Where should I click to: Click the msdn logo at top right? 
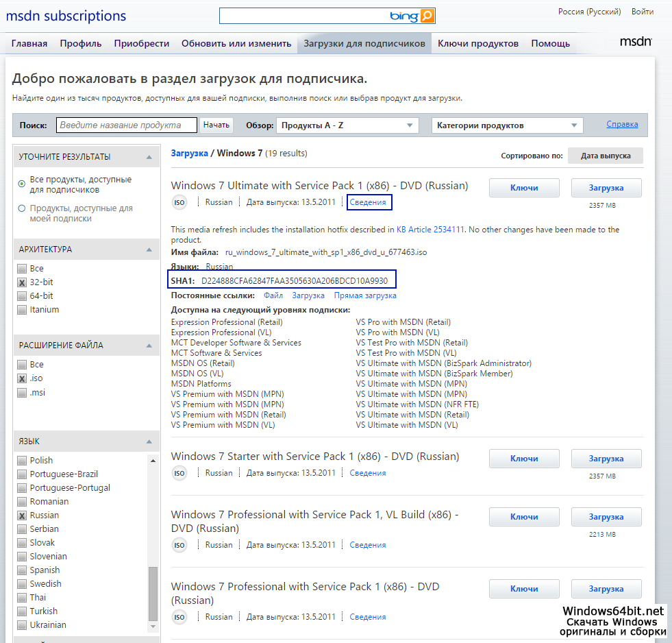click(x=635, y=42)
